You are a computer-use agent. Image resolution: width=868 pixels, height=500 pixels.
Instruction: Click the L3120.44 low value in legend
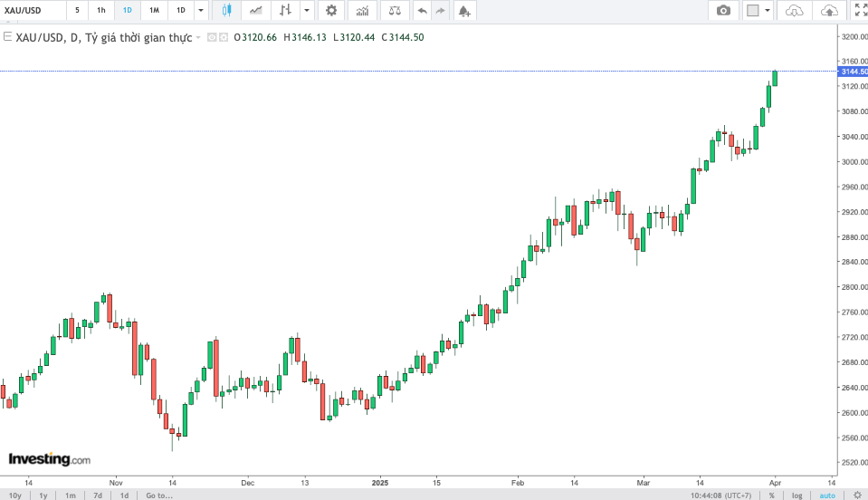(354, 38)
